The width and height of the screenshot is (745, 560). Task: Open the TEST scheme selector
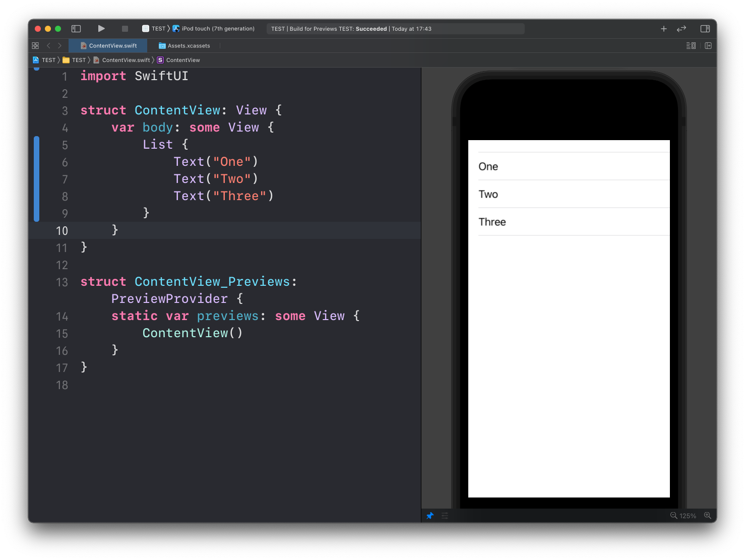pos(154,29)
